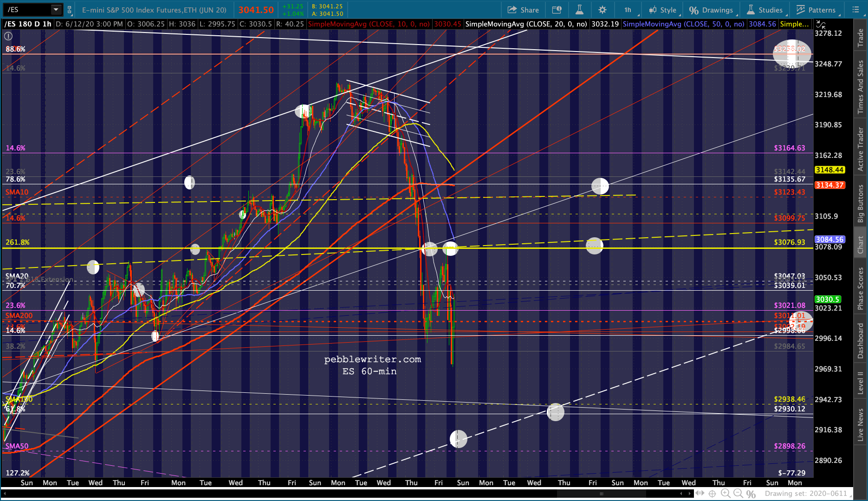Open the flask strategies icon next to Share
Viewport: 868px width, 501px height.
[579, 10]
